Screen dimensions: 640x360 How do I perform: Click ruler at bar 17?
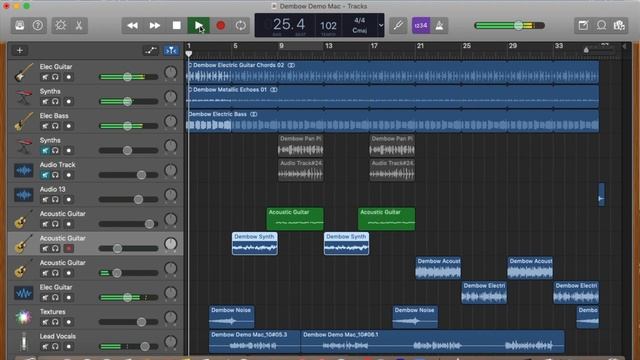[374, 46]
